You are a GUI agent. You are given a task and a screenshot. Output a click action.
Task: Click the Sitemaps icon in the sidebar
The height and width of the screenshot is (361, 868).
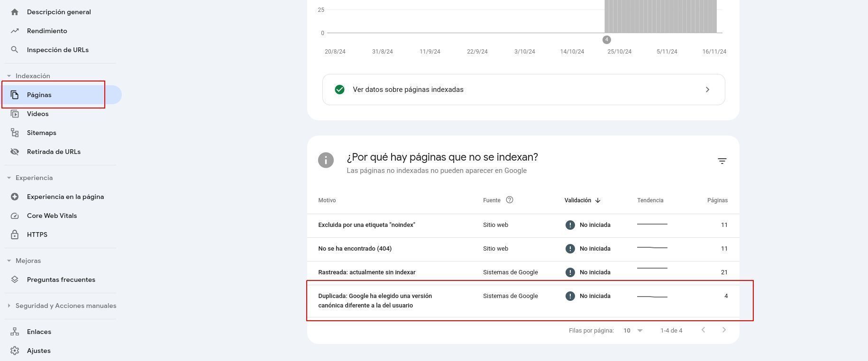click(15, 133)
